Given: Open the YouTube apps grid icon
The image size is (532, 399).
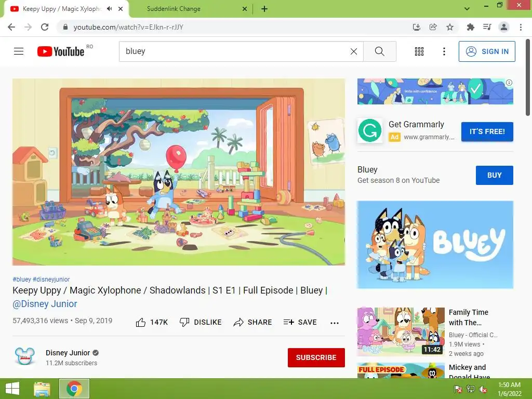Looking at the screenshot, I should (x=419, y=51).
